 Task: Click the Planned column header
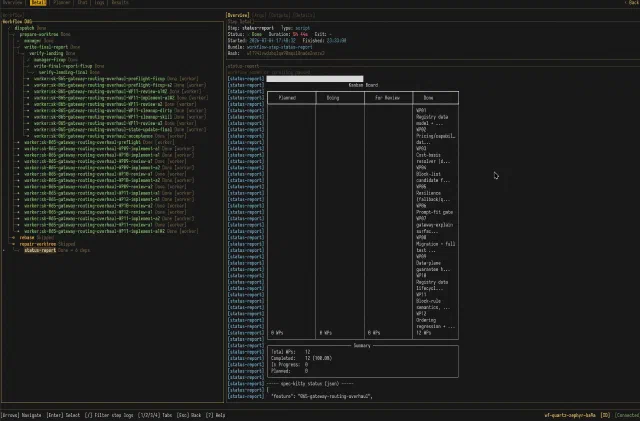[287, 98]
